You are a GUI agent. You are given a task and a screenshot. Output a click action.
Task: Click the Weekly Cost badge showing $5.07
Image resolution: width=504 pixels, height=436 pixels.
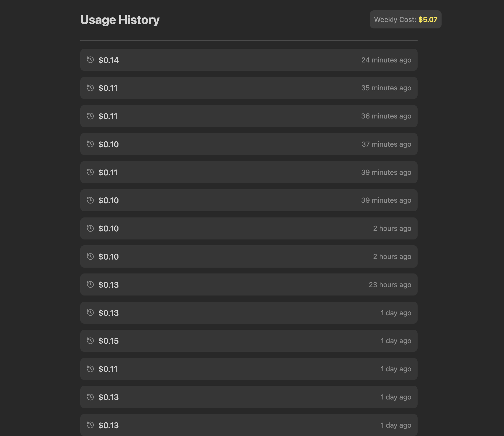pos(405,20)
